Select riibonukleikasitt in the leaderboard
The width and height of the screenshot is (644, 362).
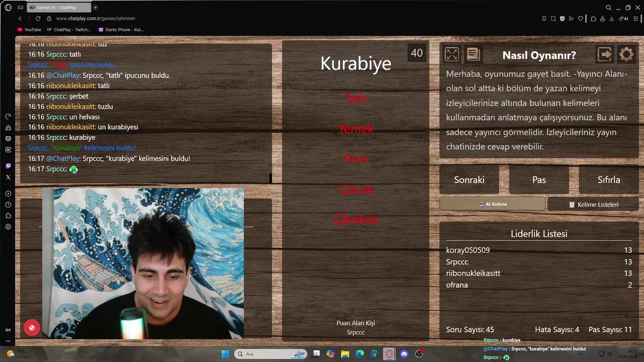pyautogui.click(x=473, y=273)
